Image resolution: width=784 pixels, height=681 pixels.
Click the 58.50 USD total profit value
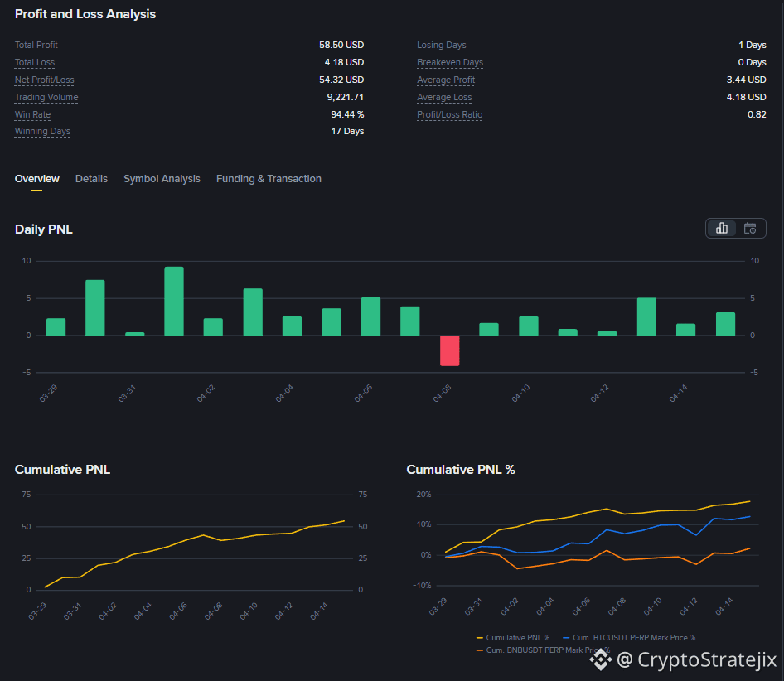341,45
